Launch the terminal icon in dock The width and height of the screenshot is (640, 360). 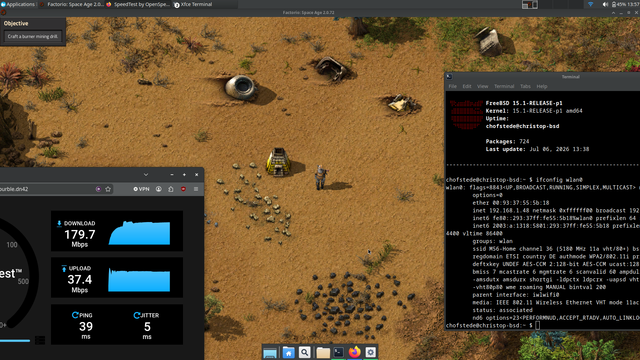(x=338, y=352)
